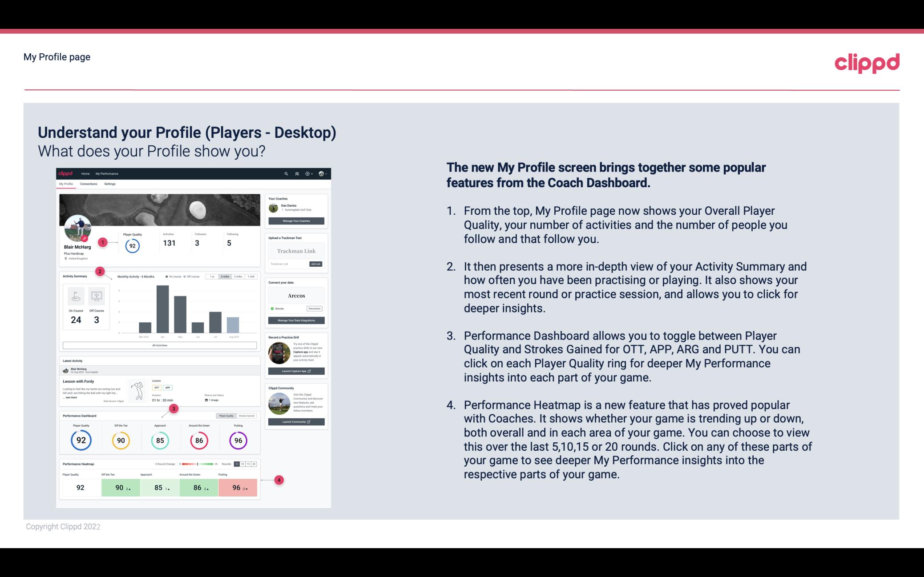Click the search icon in top navigation
This screenshot has height=577, width=924.
click(285, 173)
